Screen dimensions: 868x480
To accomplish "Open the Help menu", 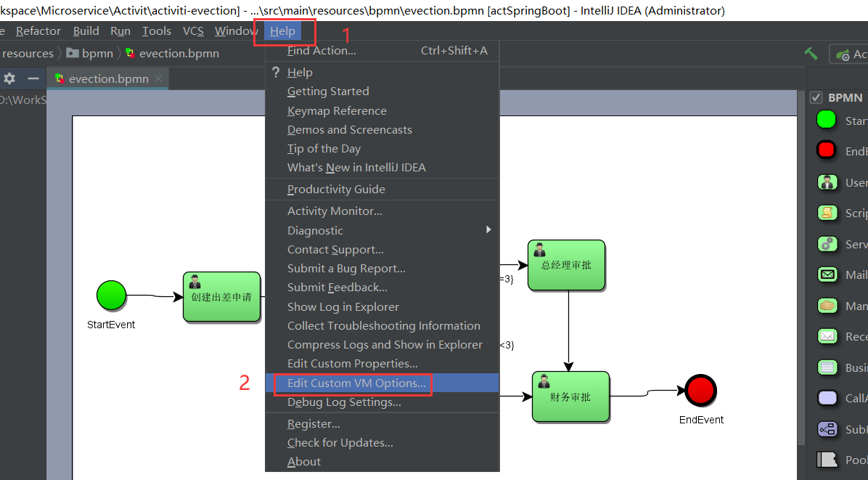I will [x=282, y=31].
